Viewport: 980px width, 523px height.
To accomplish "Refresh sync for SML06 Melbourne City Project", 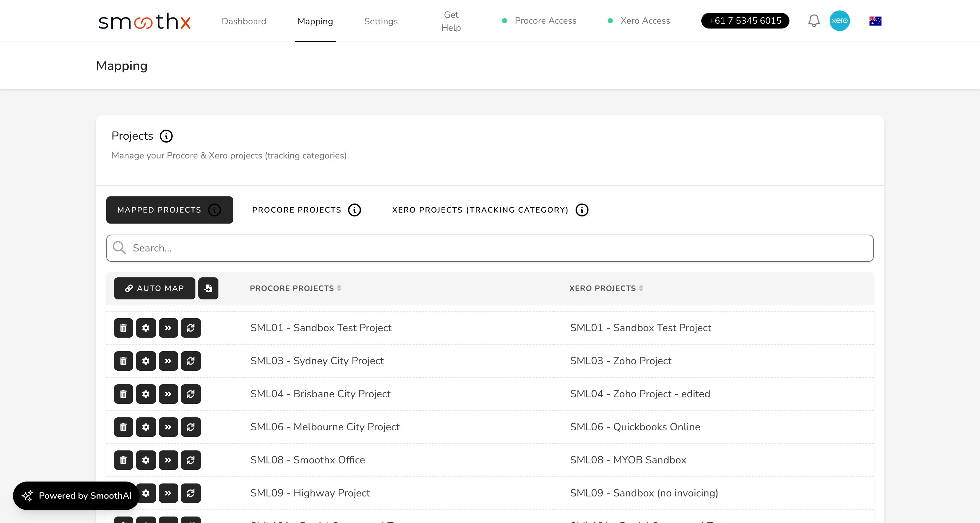I will 191,427.
